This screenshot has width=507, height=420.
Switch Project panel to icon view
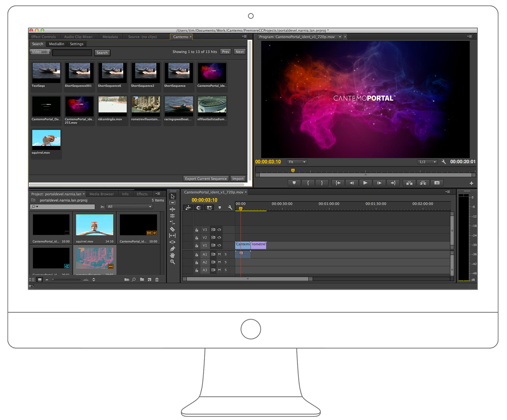tap(40, 280)
